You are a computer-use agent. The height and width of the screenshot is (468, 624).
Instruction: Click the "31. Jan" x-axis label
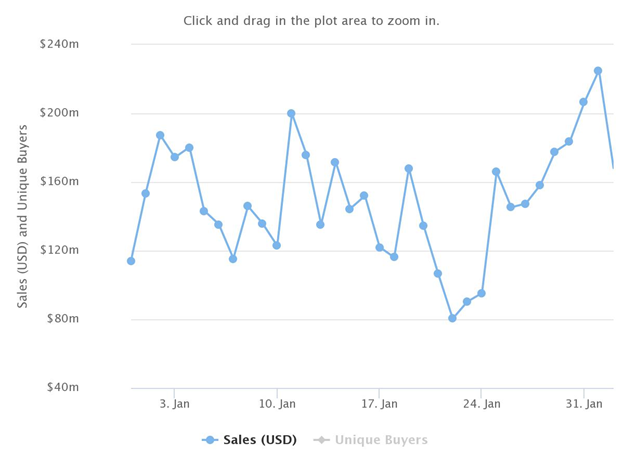pos(584,404)
